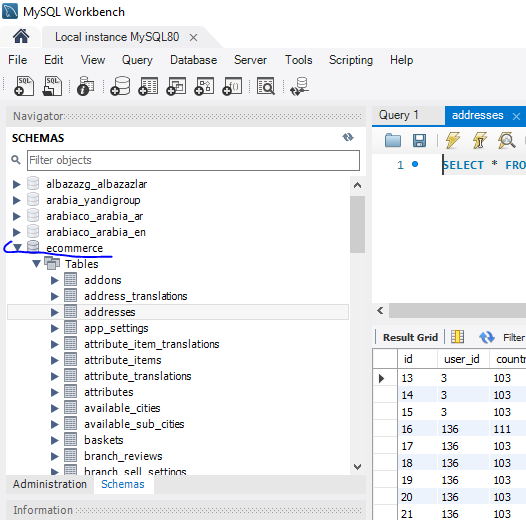Switch to the Query 1 tab
Image resolution: width=526 pixels, height=520 pixels.
click(x=399, y=115)
